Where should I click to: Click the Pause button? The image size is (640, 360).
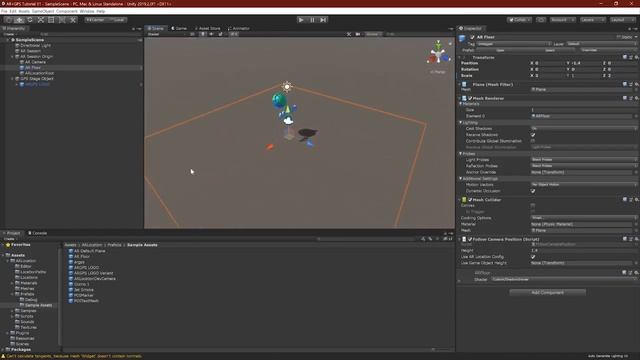pyautogui.click(x=312, y=20)
